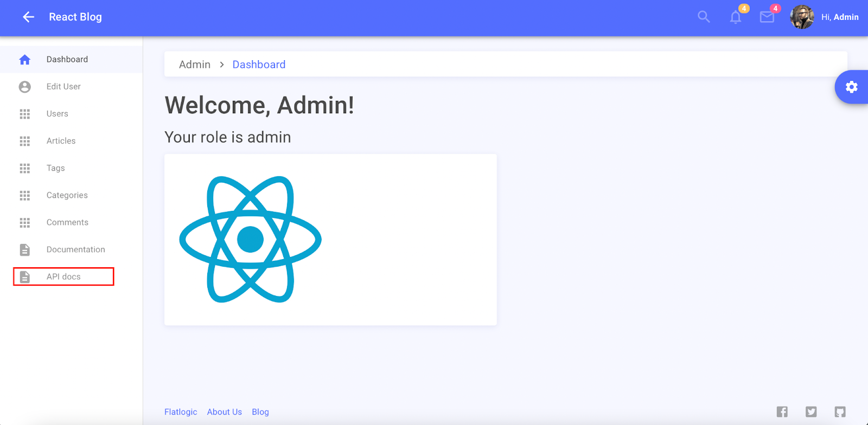Open the settings gear floating button

tap(852, 87)
